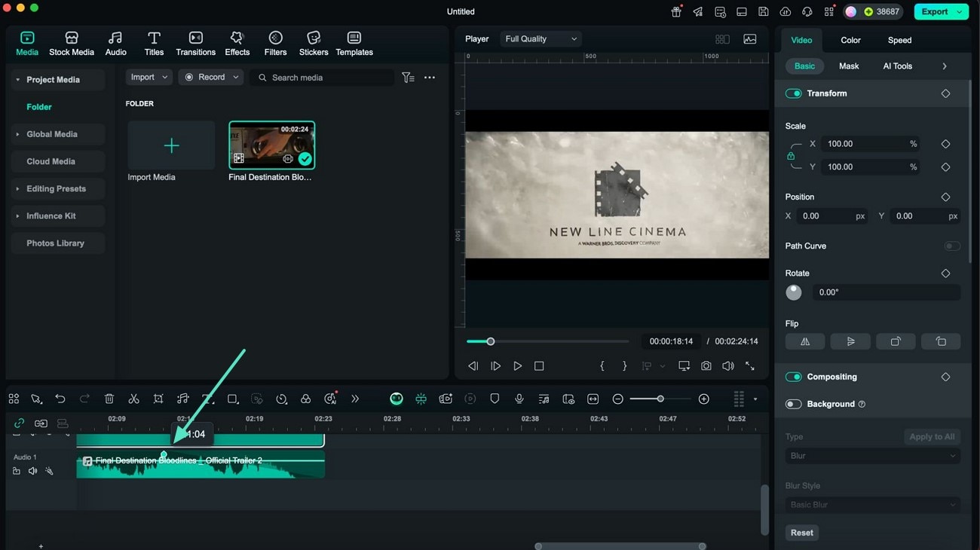The width and height of the screenshot is (980, 550).
Task: Show more timeline tools via double chevron
Action: [355, 399]
